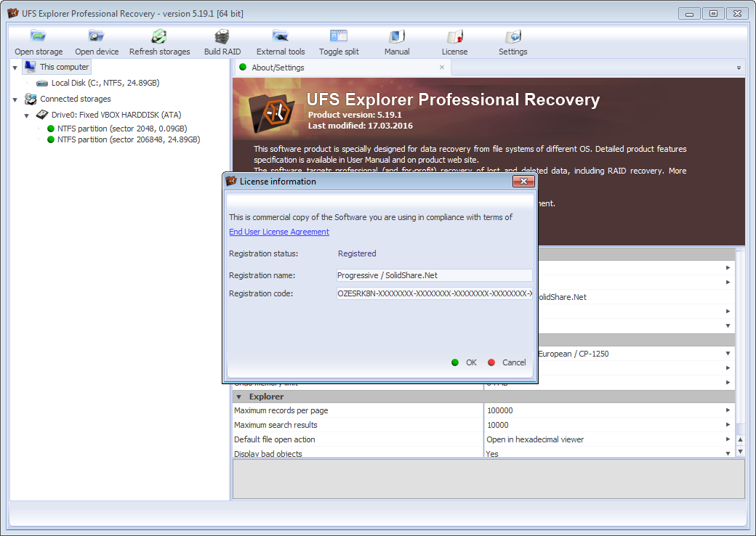Confirm the license dialog with OK
The image size is (756, 536).
point(465,362)
